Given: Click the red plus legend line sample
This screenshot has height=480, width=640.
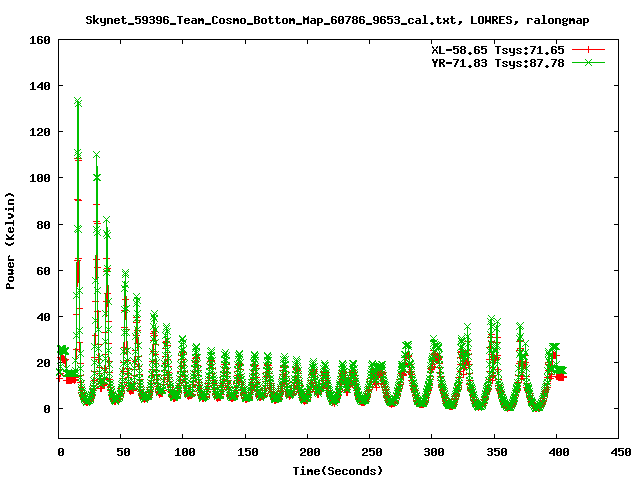Looking at the screenshot, I should tap(588, 50).
